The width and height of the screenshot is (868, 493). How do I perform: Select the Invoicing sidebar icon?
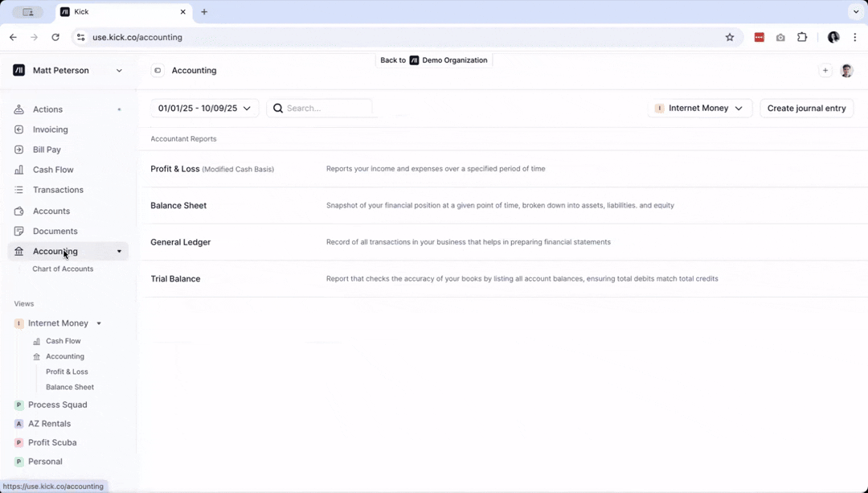pos(18,129)
